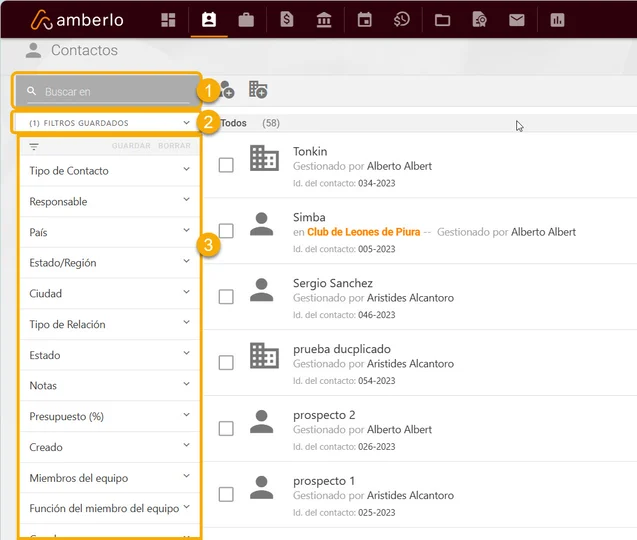The height and width of the screenshot is (540, 637).
Task: Open the prueba ducplicado contact name
Action: [342, 349]
